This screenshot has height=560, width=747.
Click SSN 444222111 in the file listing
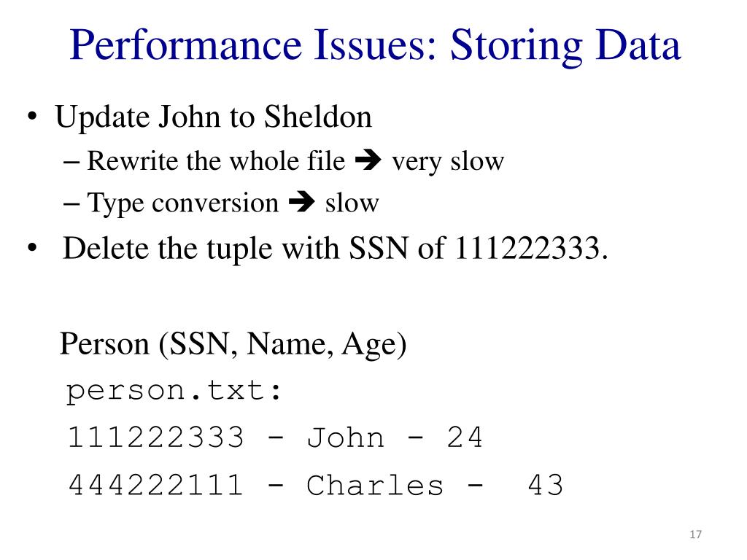156,485
